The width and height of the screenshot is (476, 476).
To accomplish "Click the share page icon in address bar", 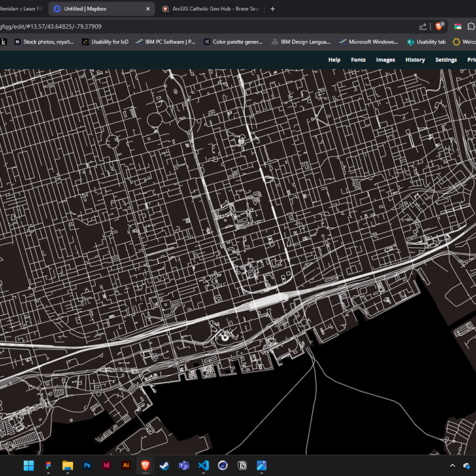I will point(424,26).
